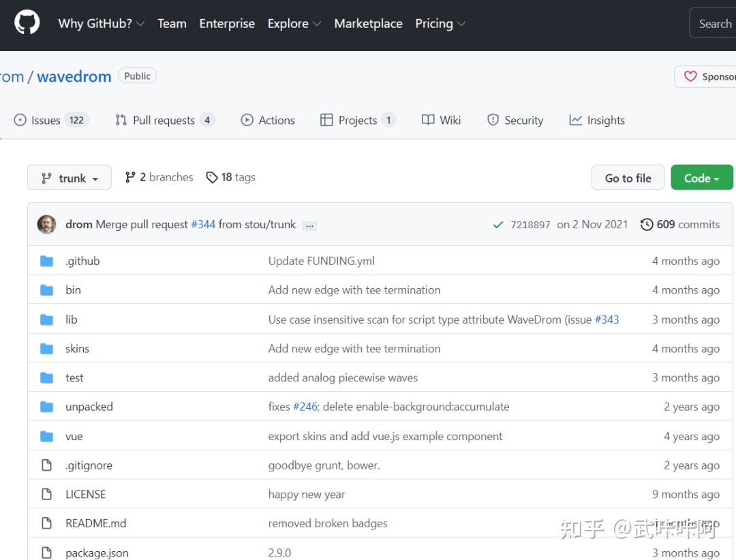The image size is (736, 560).
Task: Expand the green Code dropdown button
Action: click(x=702, y=178)
